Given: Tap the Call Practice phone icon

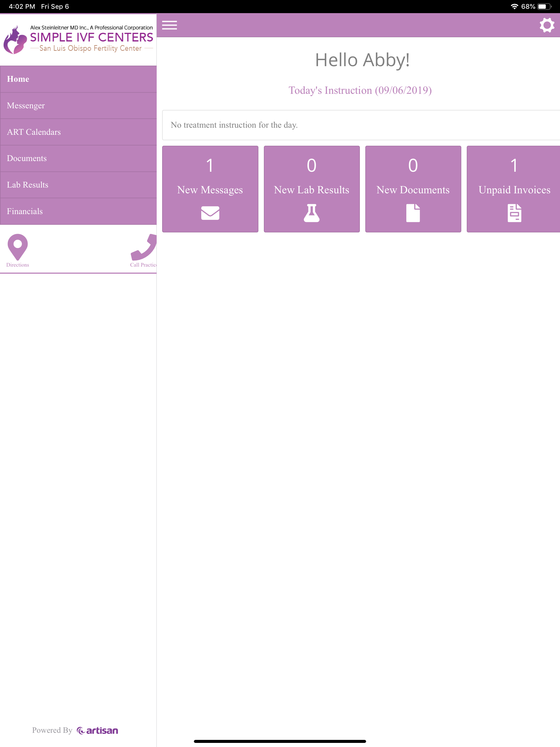Looking at the screenshot, I should 144,247.
